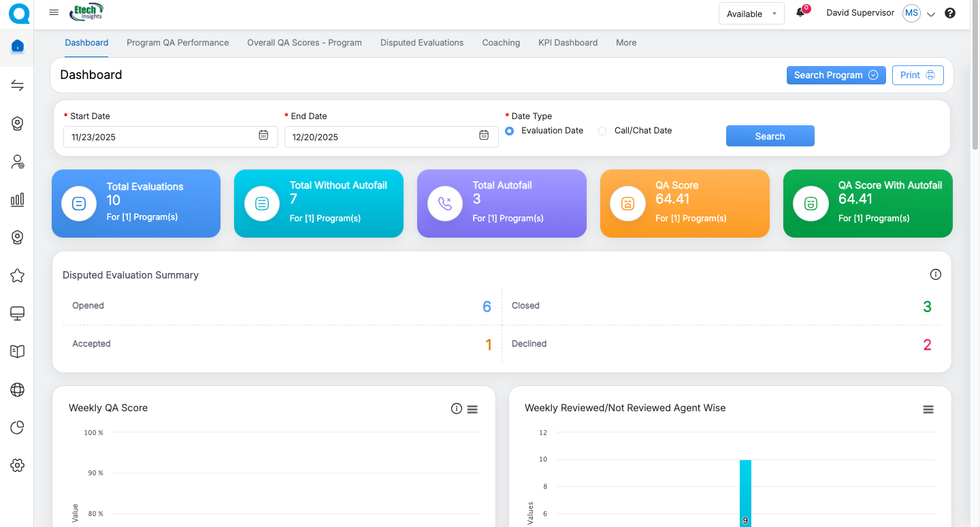The width and height of the screenshot is (980, 527).
Task: Open the hamburger menu icon
Action: pyautogui.click(x=54, y=13)
